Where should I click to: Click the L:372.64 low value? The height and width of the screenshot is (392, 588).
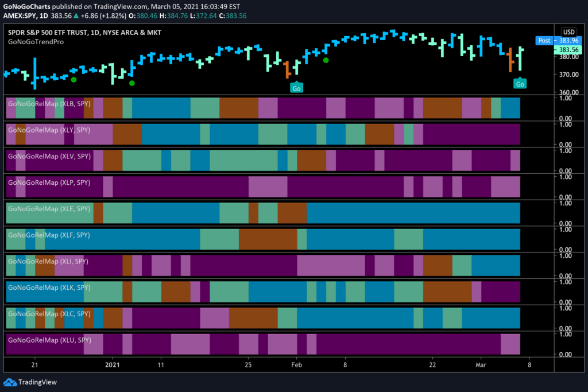pos(203,15)
